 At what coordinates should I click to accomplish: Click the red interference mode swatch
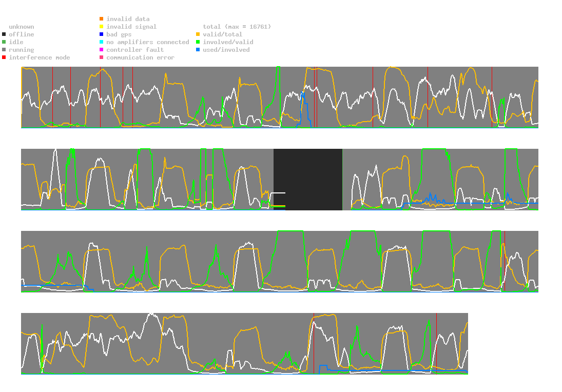pos(4,57)
